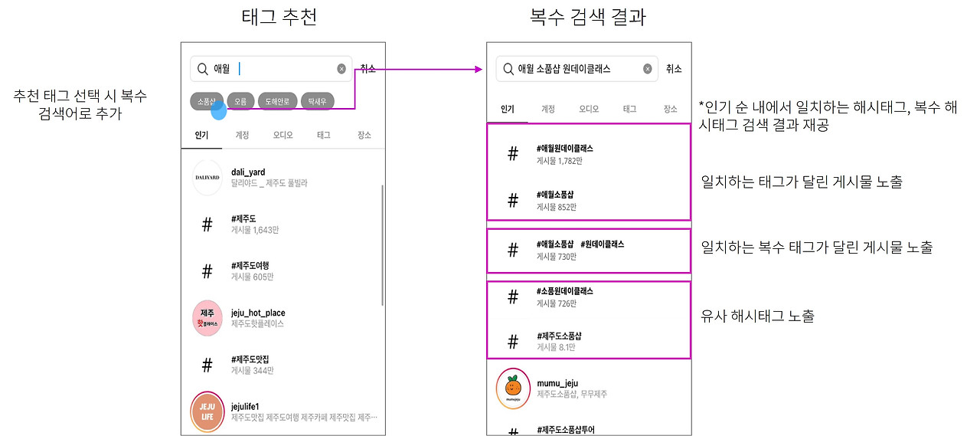Click the hash icon beside #제주도맛집
Image resolution: width=980 pixels, height=436 pixels.
pyautogui.click(x=207, y=365)
